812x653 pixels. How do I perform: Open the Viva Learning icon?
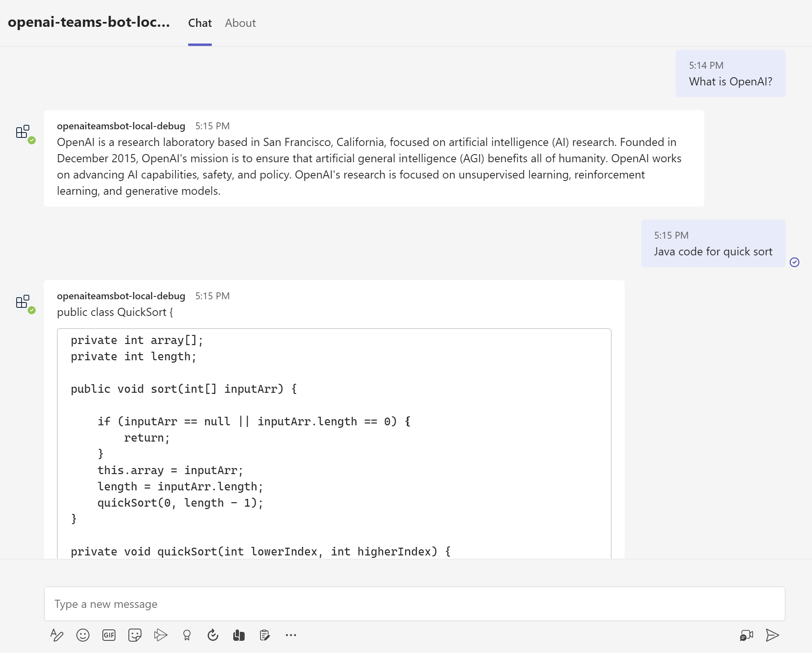[x=239, y=635]
